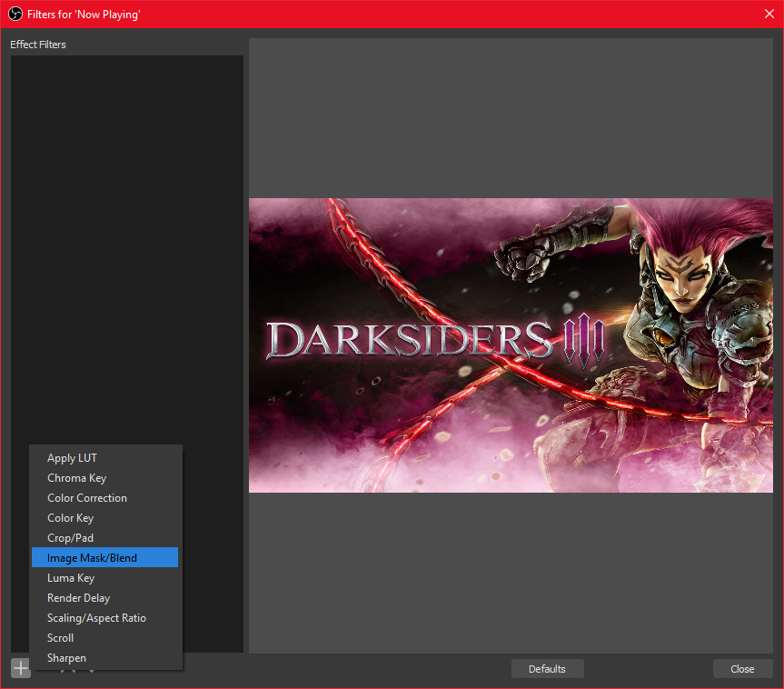Choose Apply LUT from the filter menu
The image size is (784, 689).
pyautogui.click(x=104, y=458)
